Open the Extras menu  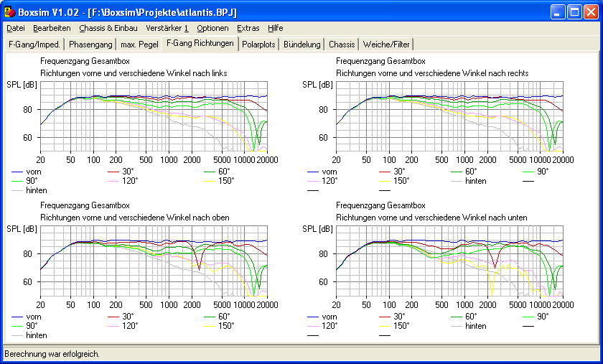(x=248, y=28)
